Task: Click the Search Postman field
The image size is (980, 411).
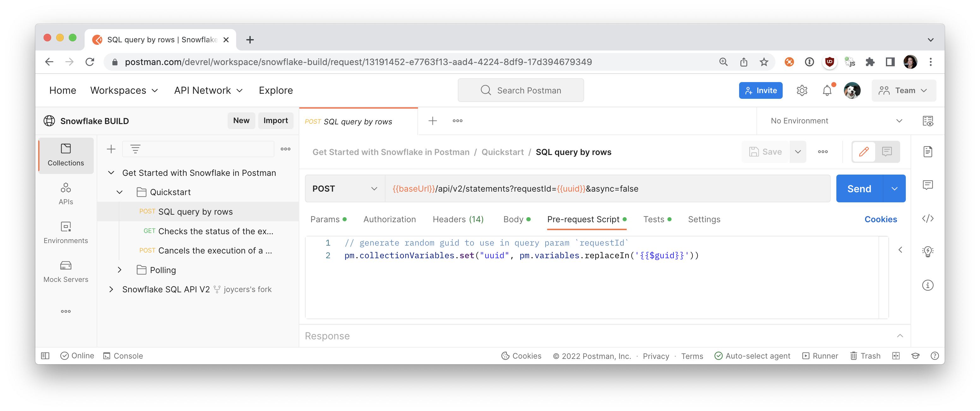Action: pyautogui.click(x=520, y=91)
